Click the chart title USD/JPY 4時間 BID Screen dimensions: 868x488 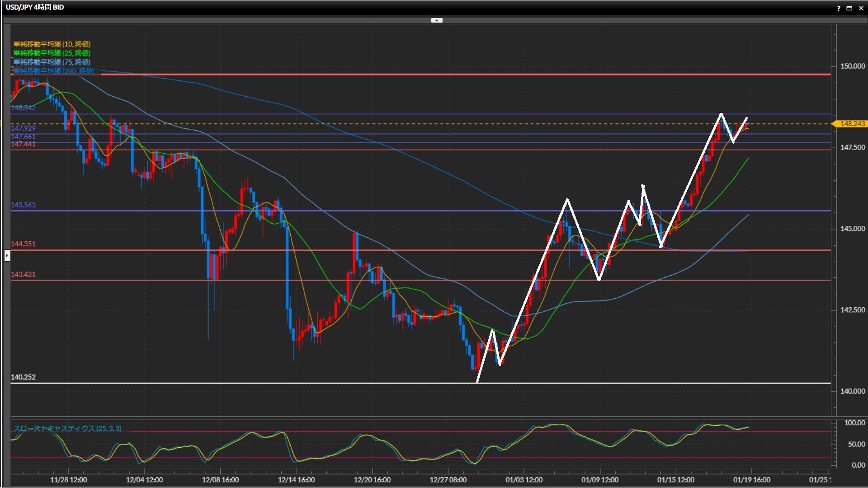click(35, 7)
